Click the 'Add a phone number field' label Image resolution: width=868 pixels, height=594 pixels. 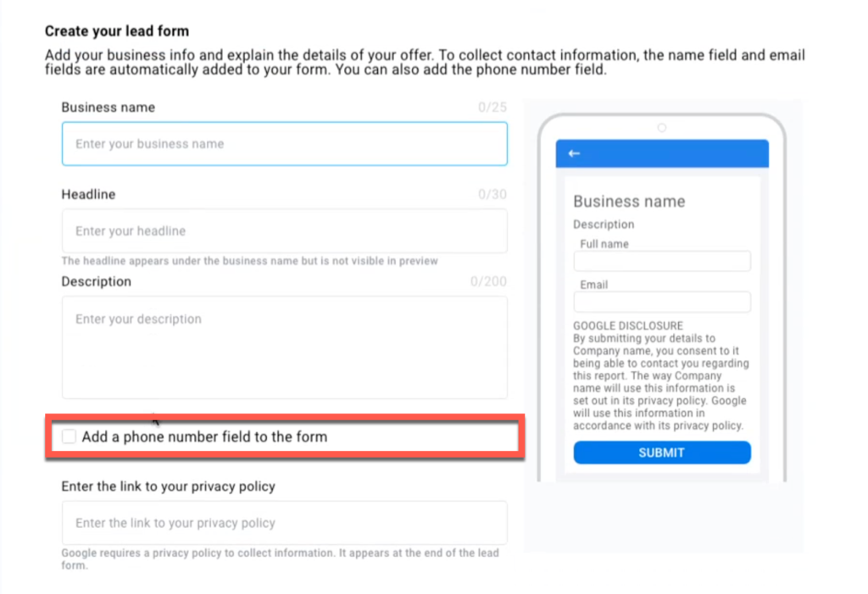coord(204,436)
